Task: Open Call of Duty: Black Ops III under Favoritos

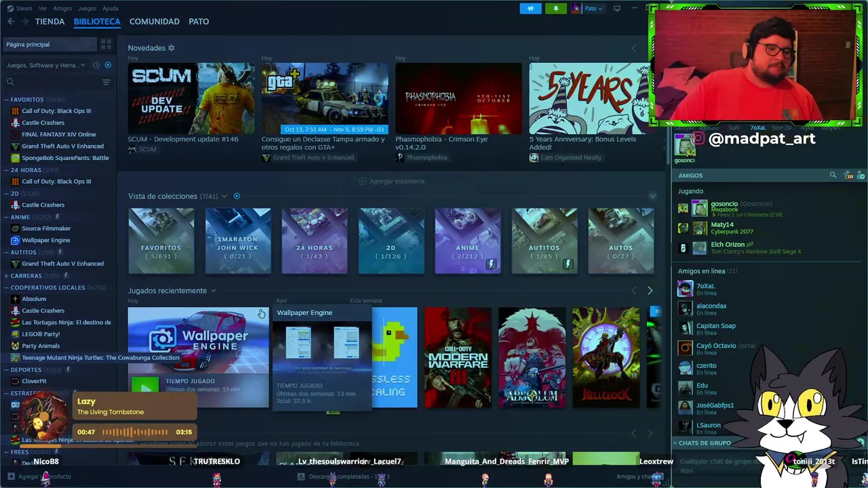Action: coord(56,111)
